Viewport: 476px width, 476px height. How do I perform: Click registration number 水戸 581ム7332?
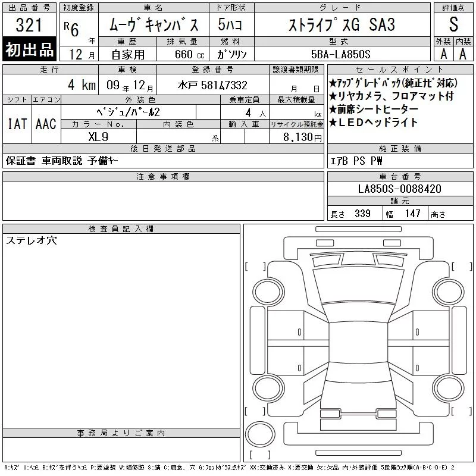212,85
